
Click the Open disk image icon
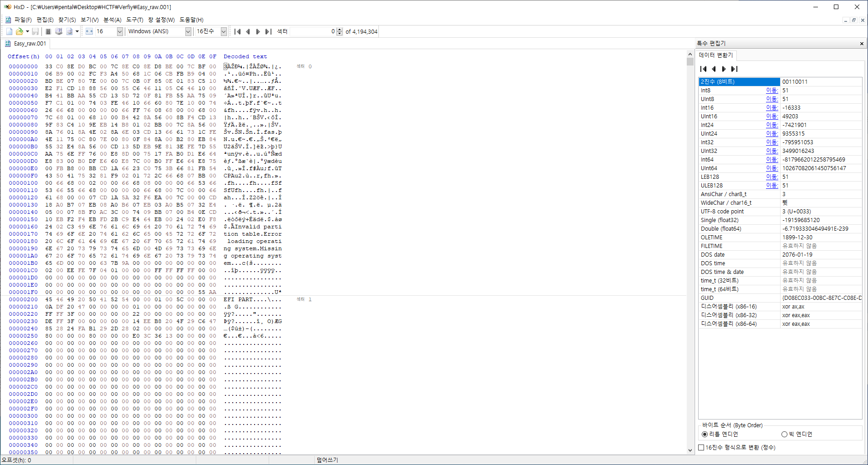70,31
